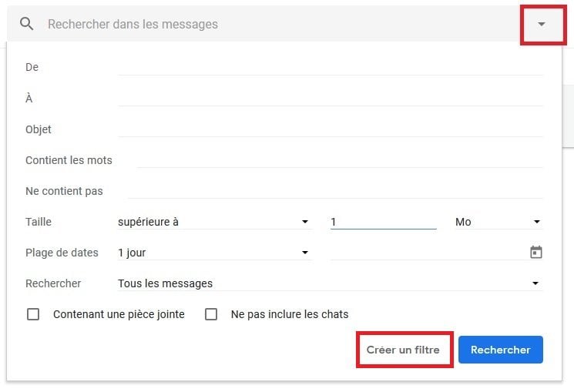Image resolution: width=574 pixels, height=392 pixels.
Task: Focus the 'Ne contient pas' input field
Action: (335, 191)
